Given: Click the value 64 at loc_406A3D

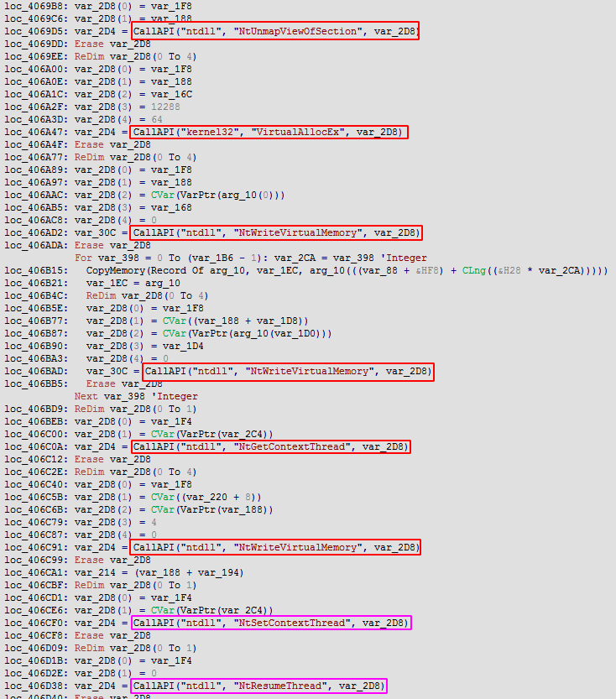Looking at the screenshot, I should (157, 119).
